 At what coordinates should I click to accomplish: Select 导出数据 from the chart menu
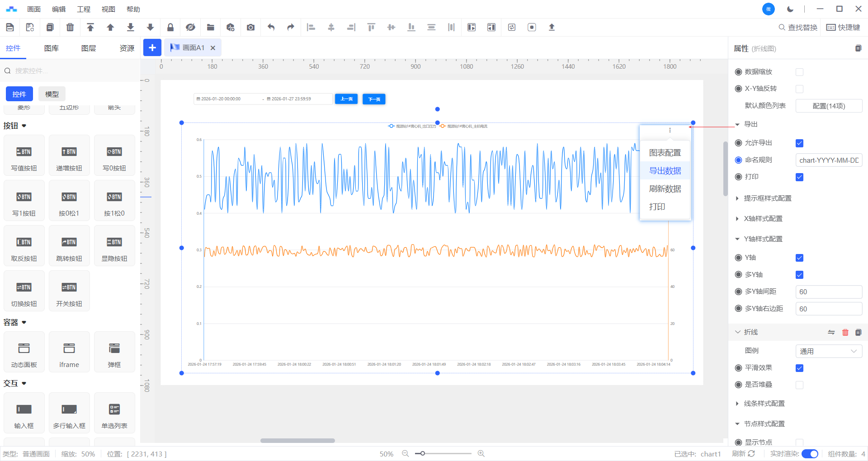[x=665, y=171]
